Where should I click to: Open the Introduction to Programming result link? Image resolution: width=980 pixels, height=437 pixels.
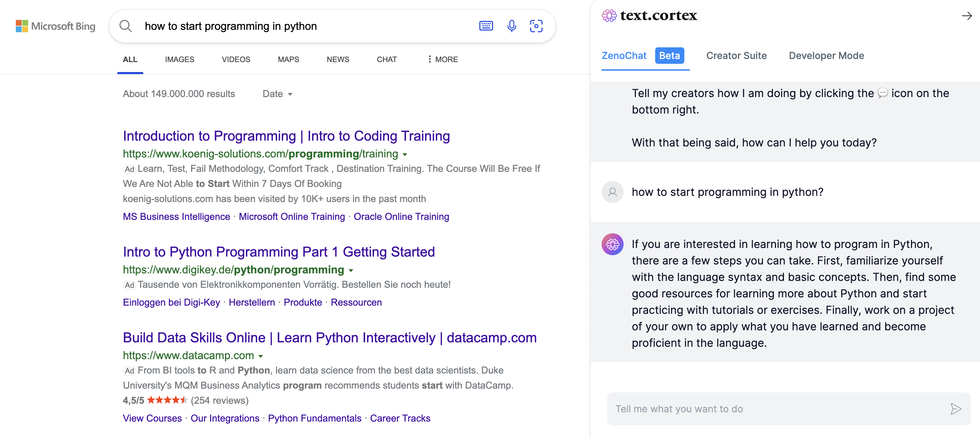click(x=286, y=136)
